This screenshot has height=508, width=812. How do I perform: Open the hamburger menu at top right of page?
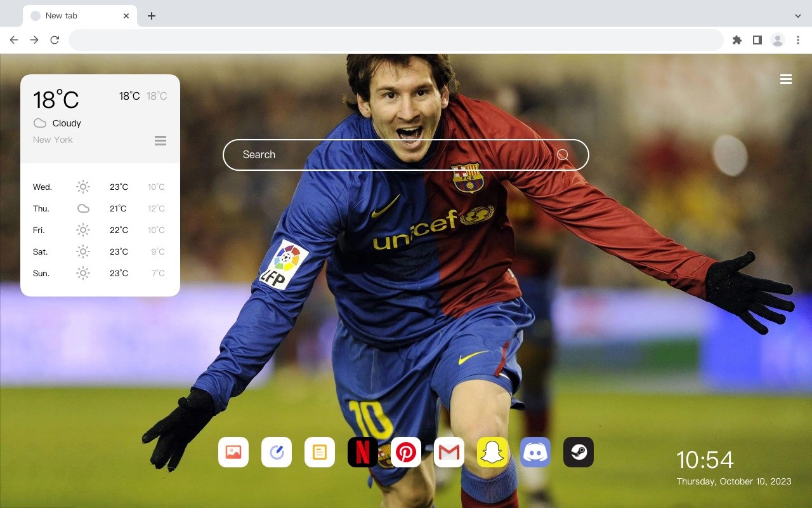[786, 79]
